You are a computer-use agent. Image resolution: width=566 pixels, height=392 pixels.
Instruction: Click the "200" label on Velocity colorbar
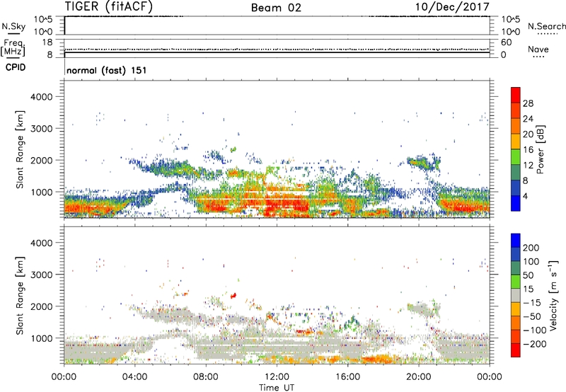click(531, 248)
